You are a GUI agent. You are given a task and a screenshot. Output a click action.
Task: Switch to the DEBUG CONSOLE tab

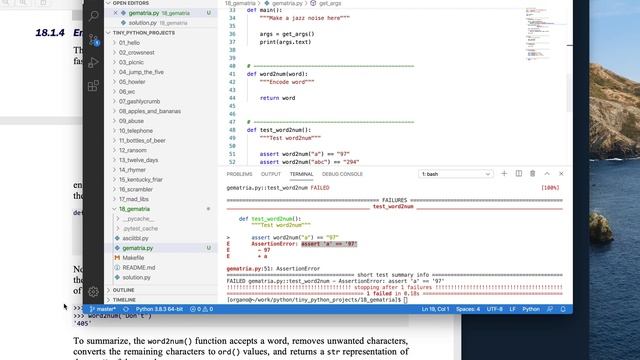click(x=342, y=174)
